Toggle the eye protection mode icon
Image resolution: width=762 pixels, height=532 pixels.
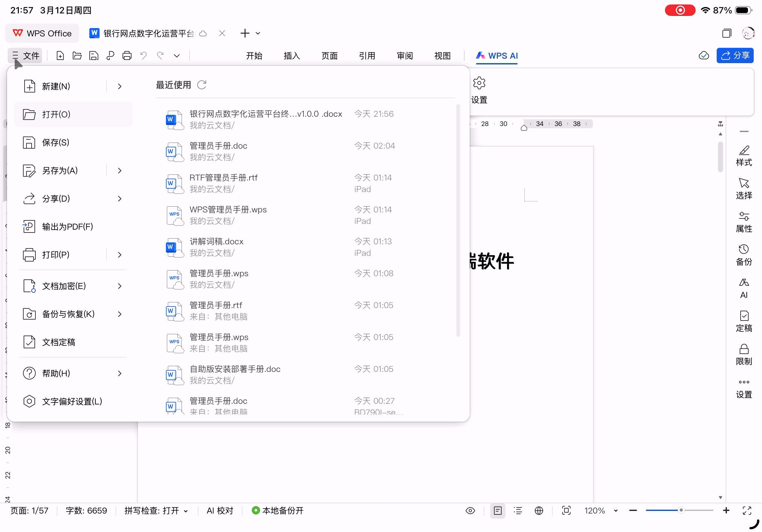point(470,510)
